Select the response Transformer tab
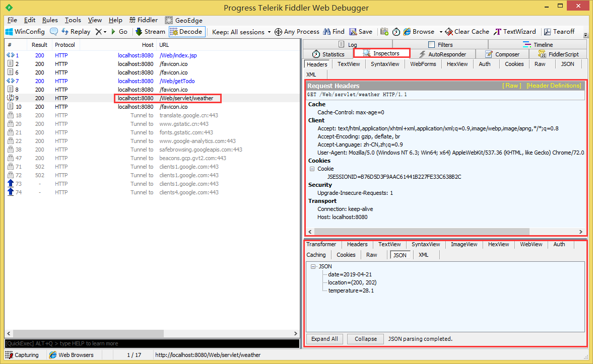 [x=321, y=245]
